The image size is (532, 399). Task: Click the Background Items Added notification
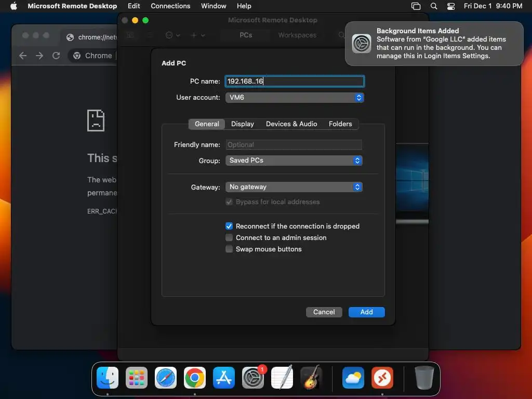click(x=434, y=44)
